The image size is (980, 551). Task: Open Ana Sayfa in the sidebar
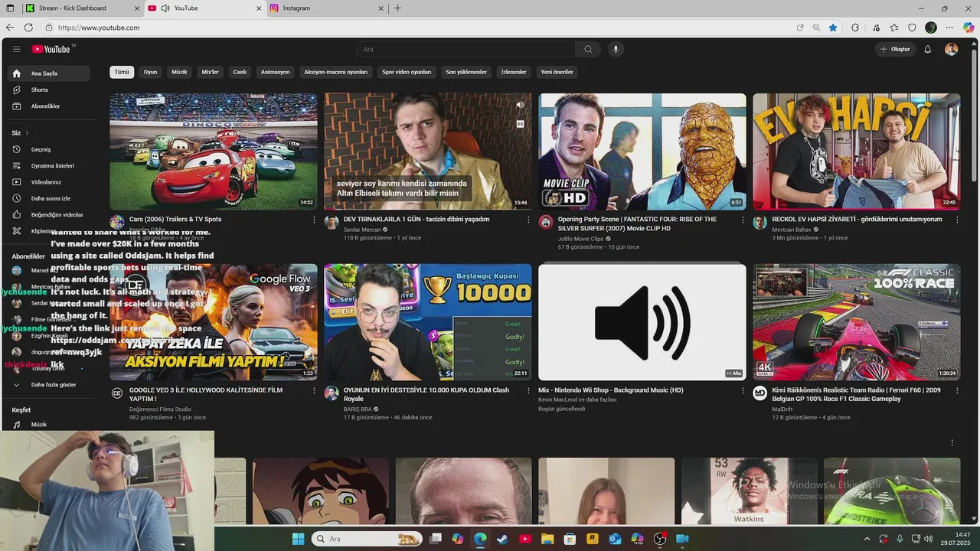[x=48, y=73]
